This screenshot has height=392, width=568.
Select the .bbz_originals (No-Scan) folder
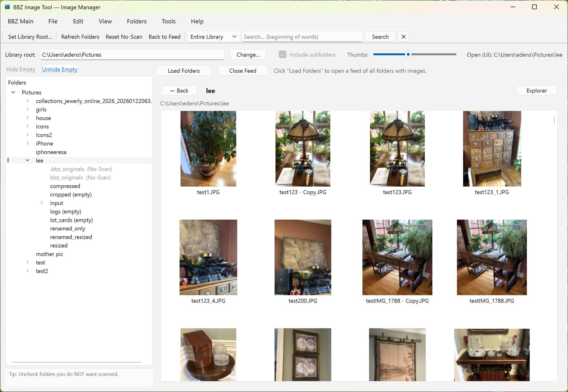(81, 169)
